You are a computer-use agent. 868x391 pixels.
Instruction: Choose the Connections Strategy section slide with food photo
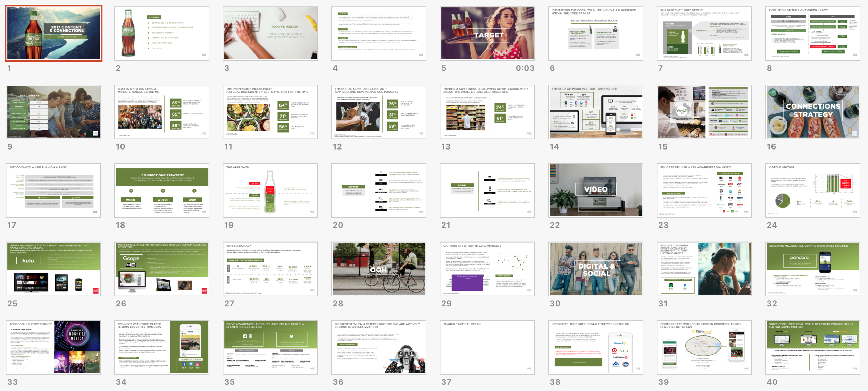pos(813,112)
